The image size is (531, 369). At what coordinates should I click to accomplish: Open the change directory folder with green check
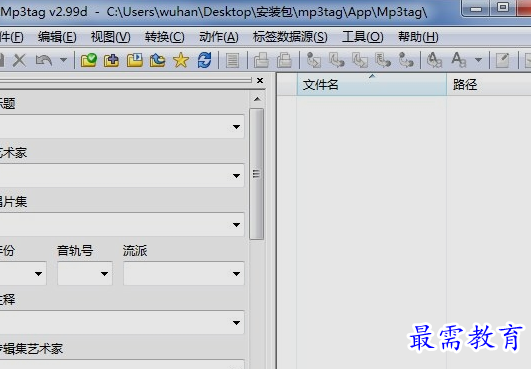click(x=89, y=60)
